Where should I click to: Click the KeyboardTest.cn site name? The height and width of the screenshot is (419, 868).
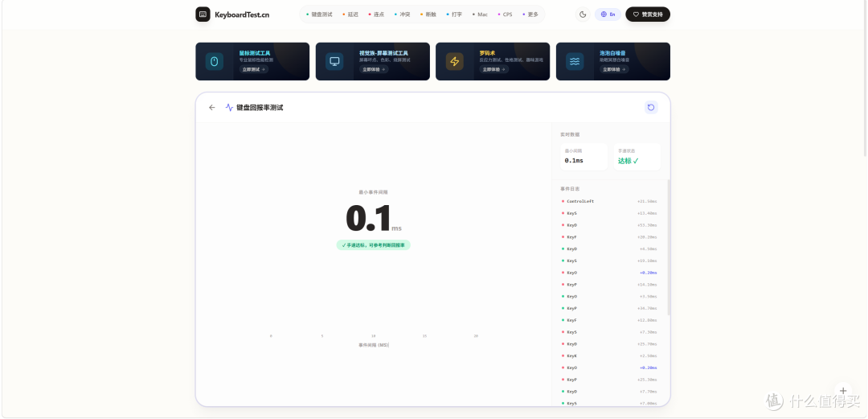(242, 14)
